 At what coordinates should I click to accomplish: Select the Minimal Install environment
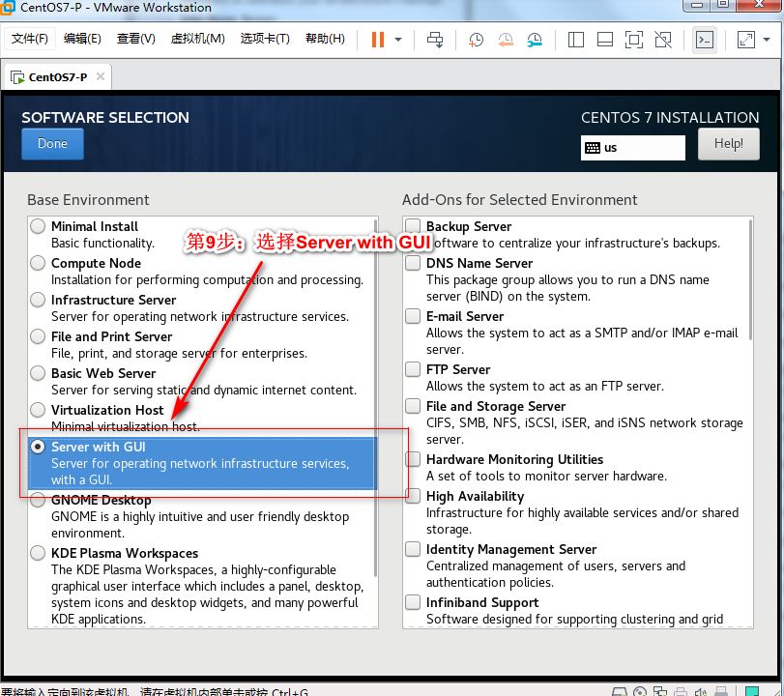[x=37, y=226]
